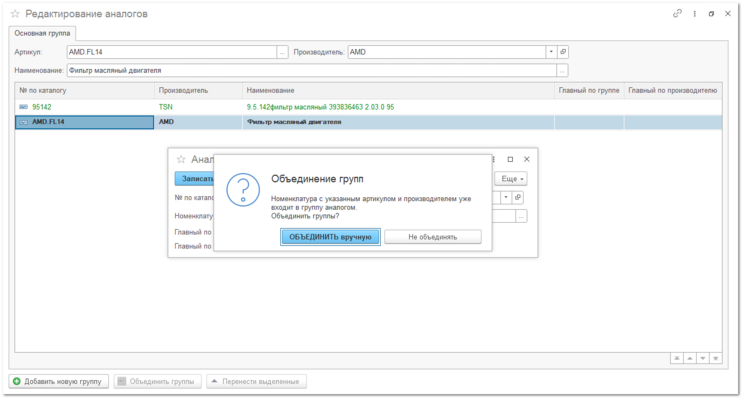Click the row icon beside AMD.FL14
Screen dimensions: 743x399
click(x=23, y=122)
